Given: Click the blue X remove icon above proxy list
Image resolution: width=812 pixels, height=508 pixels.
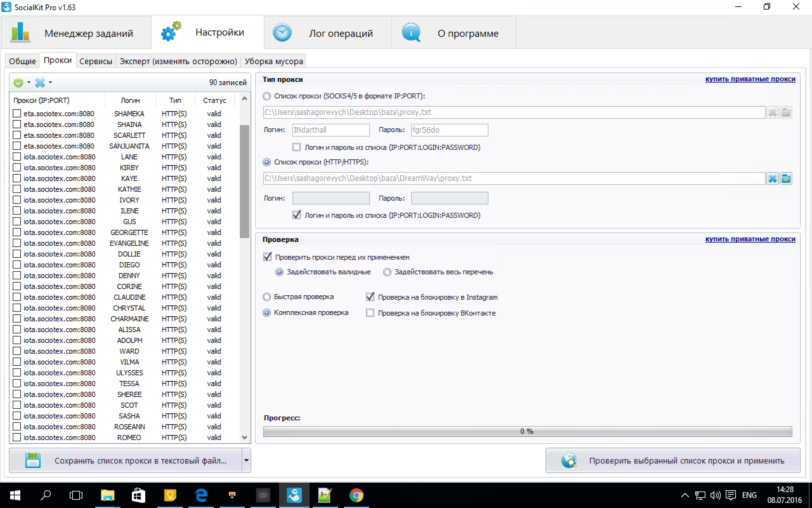Looking at the screenshot, I should [40, 82].
